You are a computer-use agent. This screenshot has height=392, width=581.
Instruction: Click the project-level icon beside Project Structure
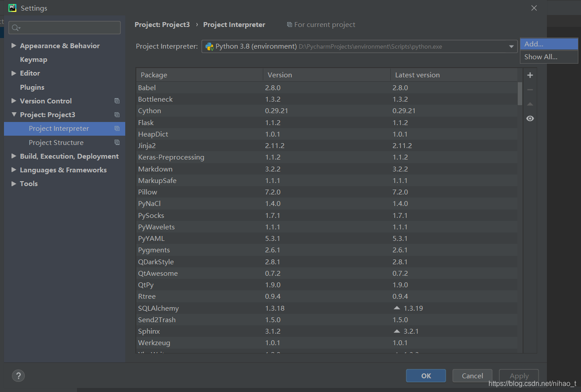tap(117, 142)
